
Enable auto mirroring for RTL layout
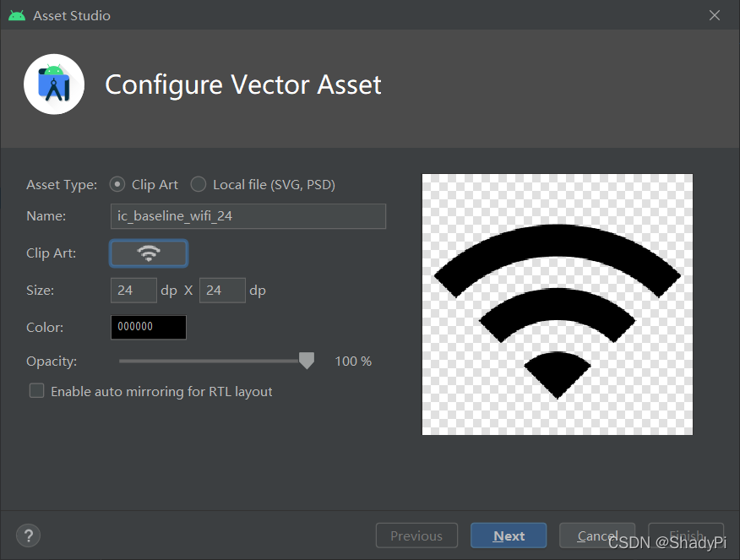click(37, 391)
